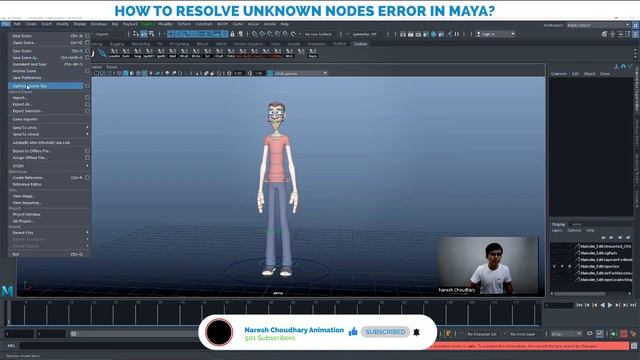The image size is (640, 360).
Task: Click the range slider bar handle
Action: (x=73, y=334)
